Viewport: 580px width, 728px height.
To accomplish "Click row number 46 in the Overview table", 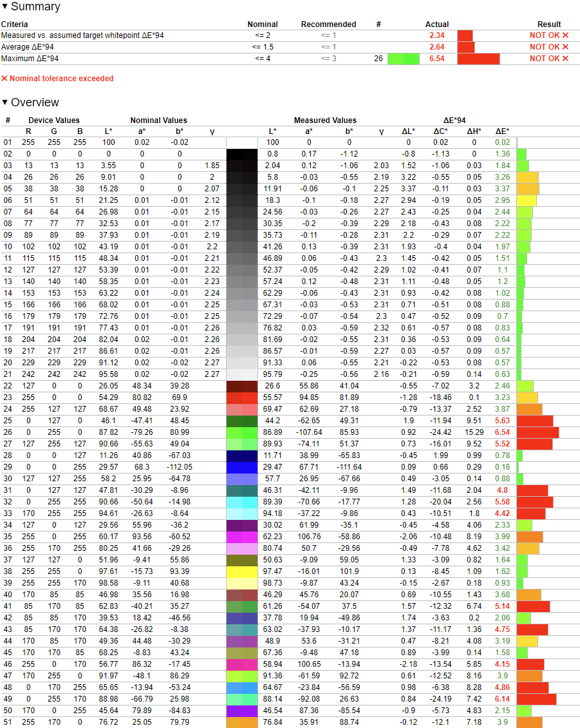I will click(x=8, y=664).
